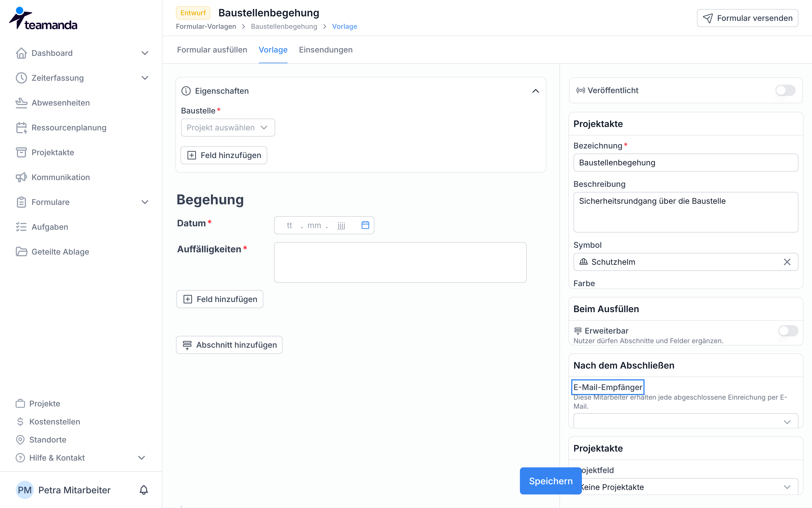Expand the Zeiterfassung menu chevron
This screenshot has height=508, width=812.
tap(145, 78)
